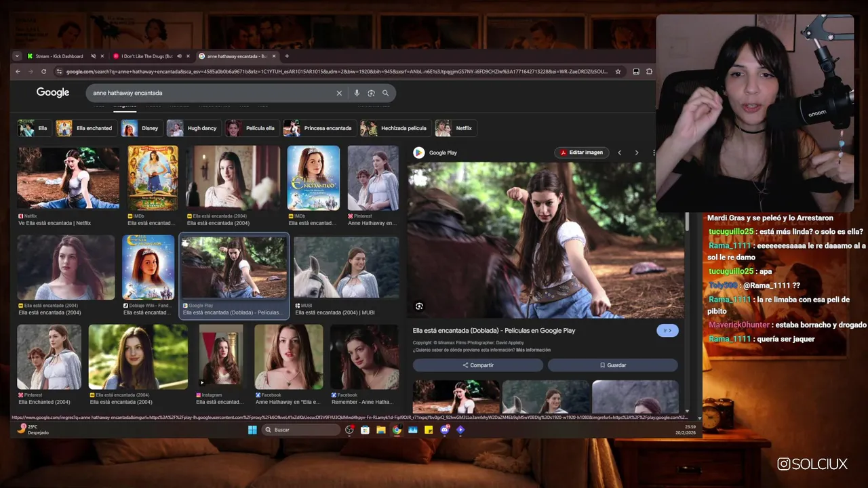Image resolution: width=868 pixels, height=488 pixels.
Task: Choose the Hechizada película filter chip
Action: point(395,128)
